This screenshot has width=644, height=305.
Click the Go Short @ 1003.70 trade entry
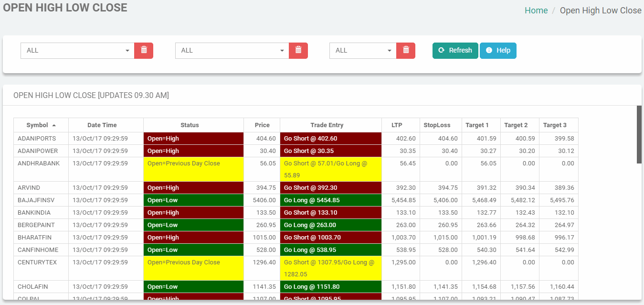click(331, 238)
